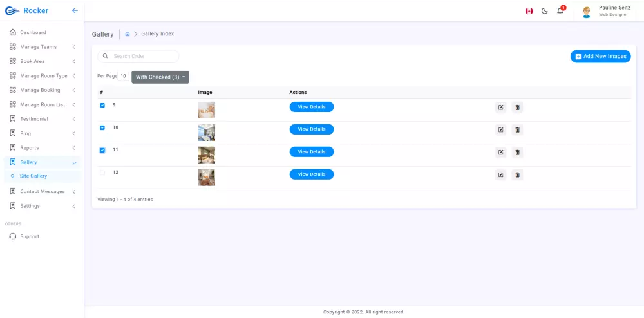
Task: Click the Gallery bookmark icon
Action: (13, 162)
